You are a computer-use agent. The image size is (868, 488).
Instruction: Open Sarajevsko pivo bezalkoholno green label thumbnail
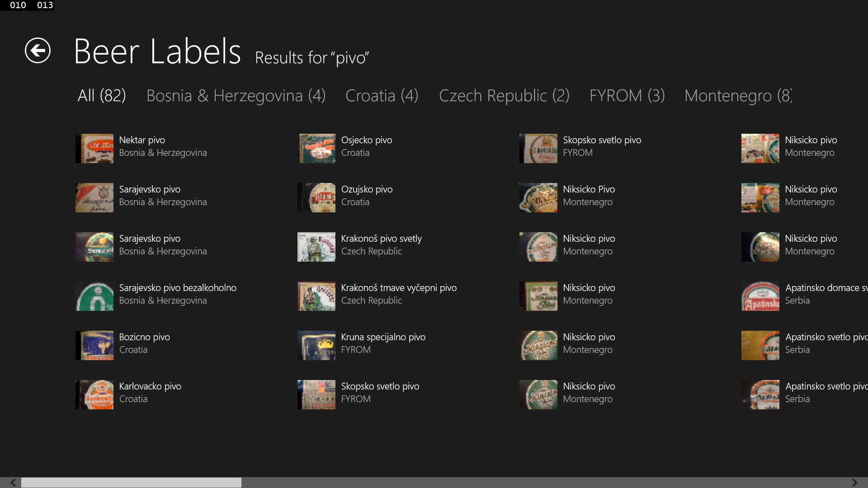94,296
